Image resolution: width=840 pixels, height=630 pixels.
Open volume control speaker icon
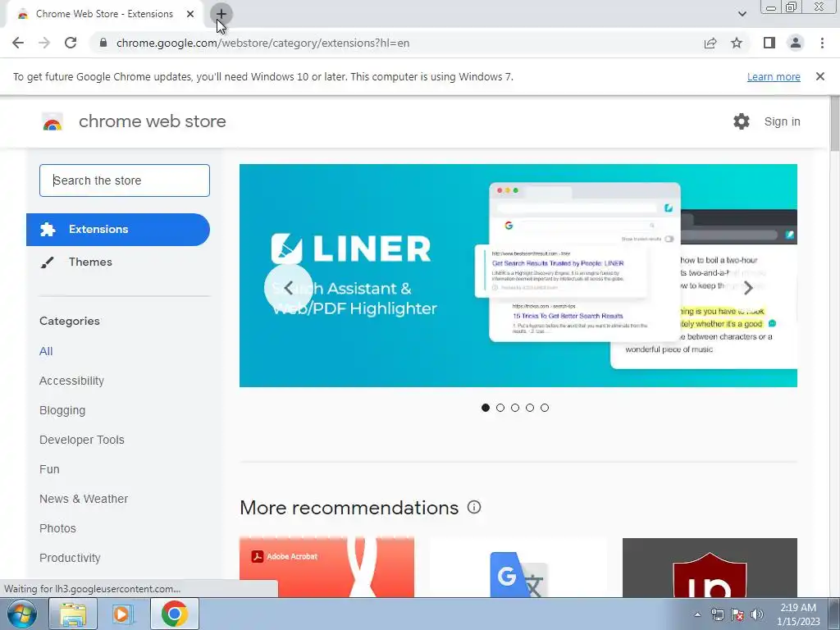click(757, 614)
